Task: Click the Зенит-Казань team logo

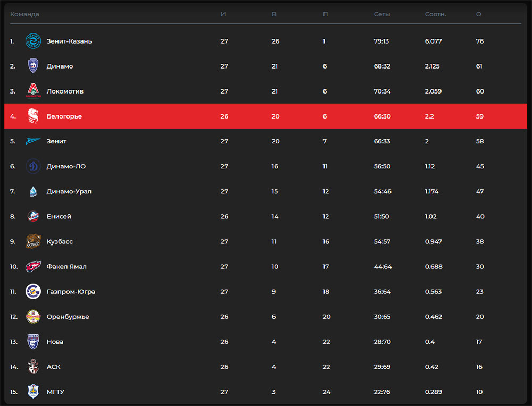Action: 33,41
